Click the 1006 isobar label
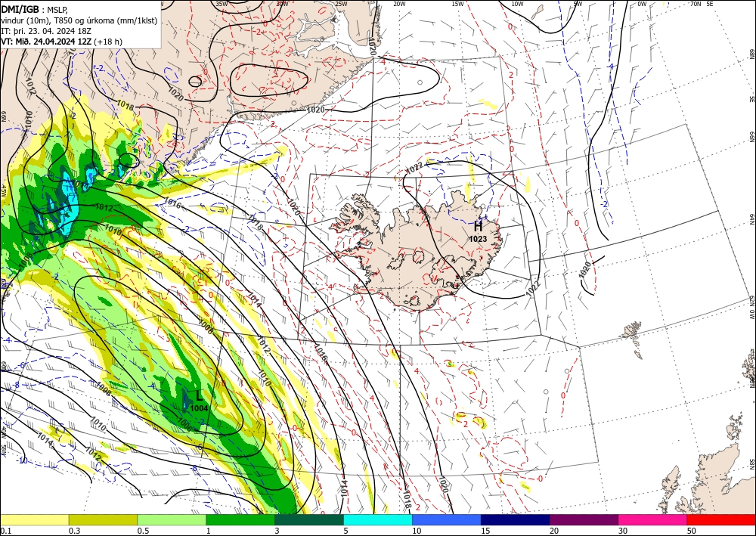 pos(185,425)
